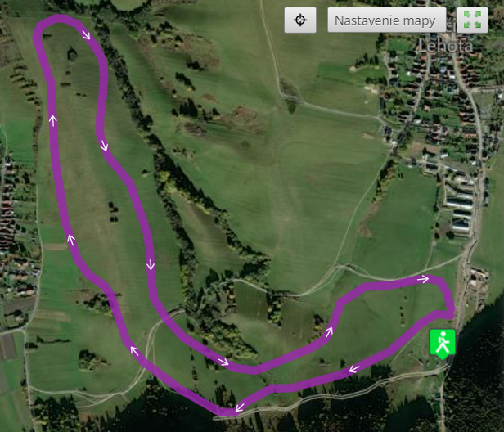Click the highest upward arrow on the western leg
The height and width of the screenshot is (432, 504).
tap(52, 120)
